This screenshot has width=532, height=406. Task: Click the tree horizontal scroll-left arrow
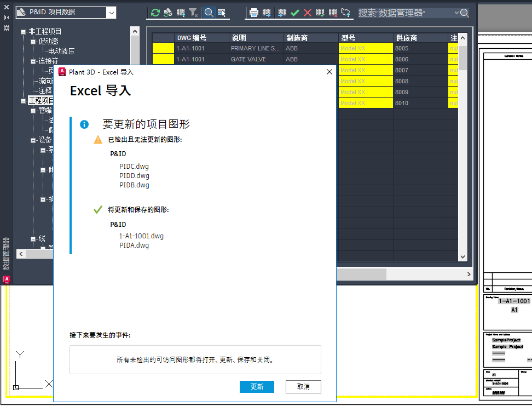[21, 254]
